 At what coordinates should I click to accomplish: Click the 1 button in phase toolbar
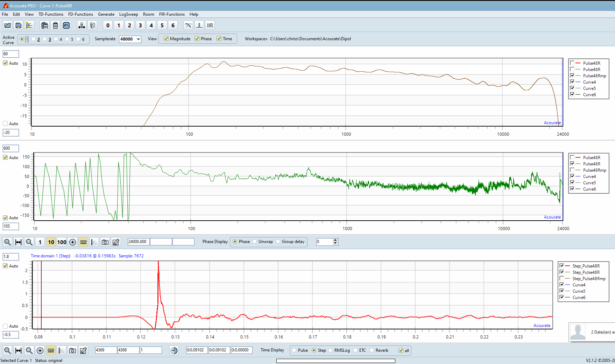(40, 242)
